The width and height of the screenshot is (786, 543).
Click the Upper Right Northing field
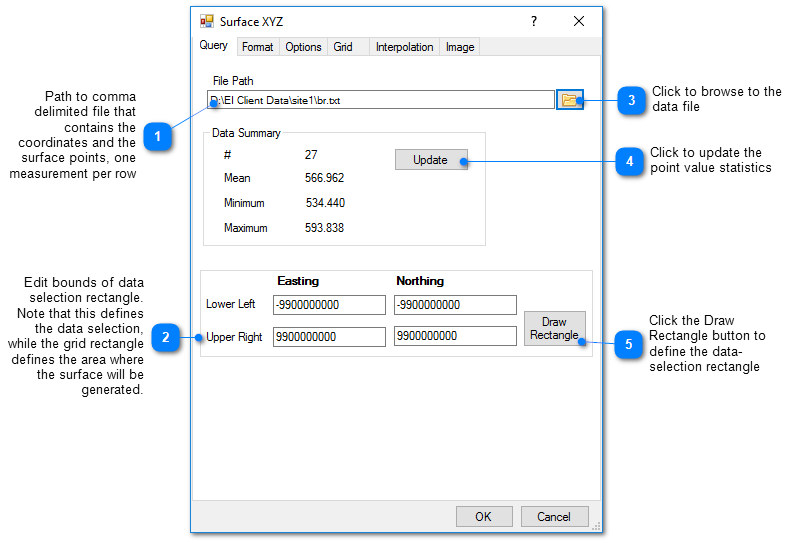pyautogui.click(x=455, y=336)
